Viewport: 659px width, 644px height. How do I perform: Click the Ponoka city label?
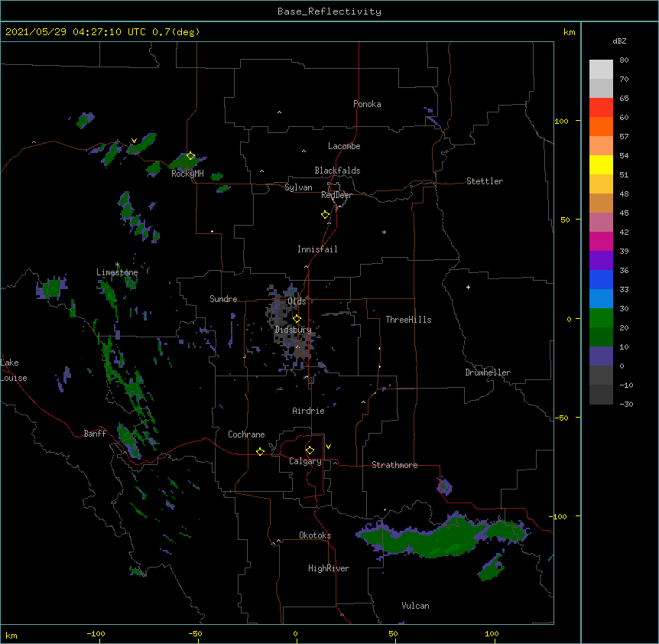tap(367, 104)
